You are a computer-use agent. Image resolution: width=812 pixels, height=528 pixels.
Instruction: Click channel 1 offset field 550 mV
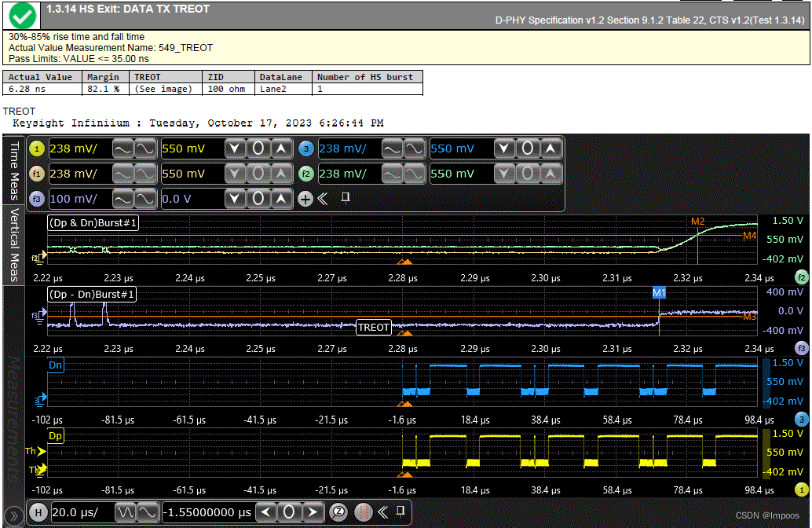[192, 149]
